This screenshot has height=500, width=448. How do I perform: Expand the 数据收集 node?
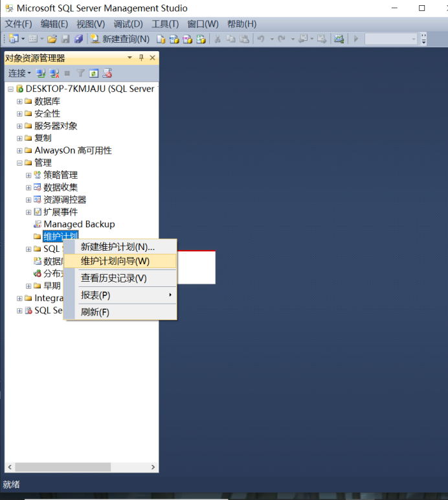(28, 188)
